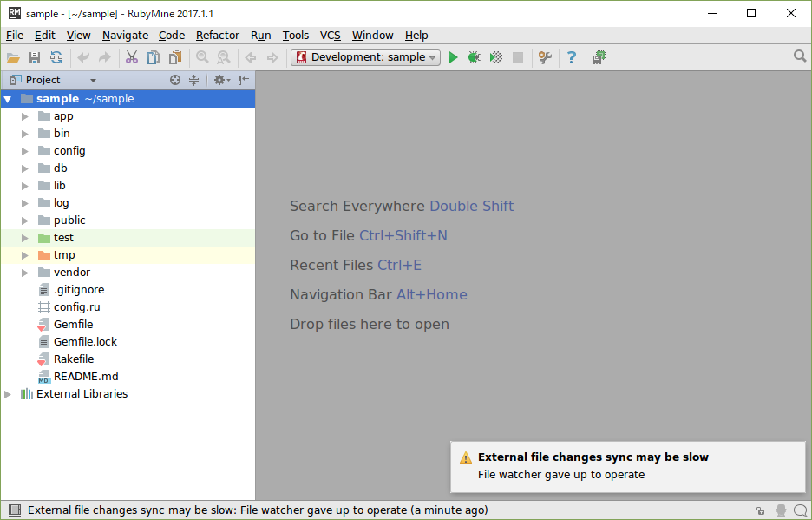Screen dimensions: 812x520
Task: Start Debug with the bug icon
Action: click(475, 57)
